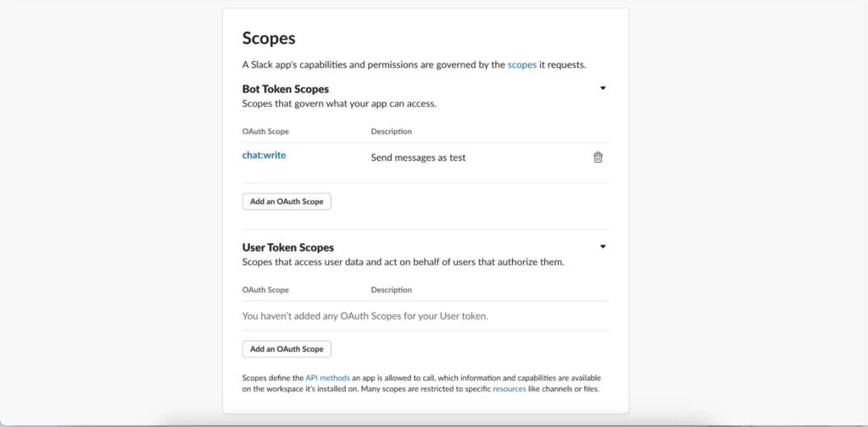Open the chat:write scope link
The height and width of the screenshot is (427, 868).
click(264, 155)
